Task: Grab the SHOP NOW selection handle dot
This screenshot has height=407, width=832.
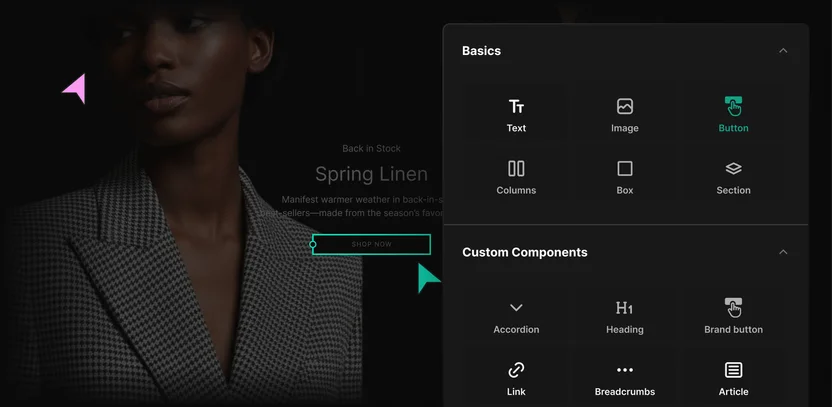Action: tap(313, 245)
